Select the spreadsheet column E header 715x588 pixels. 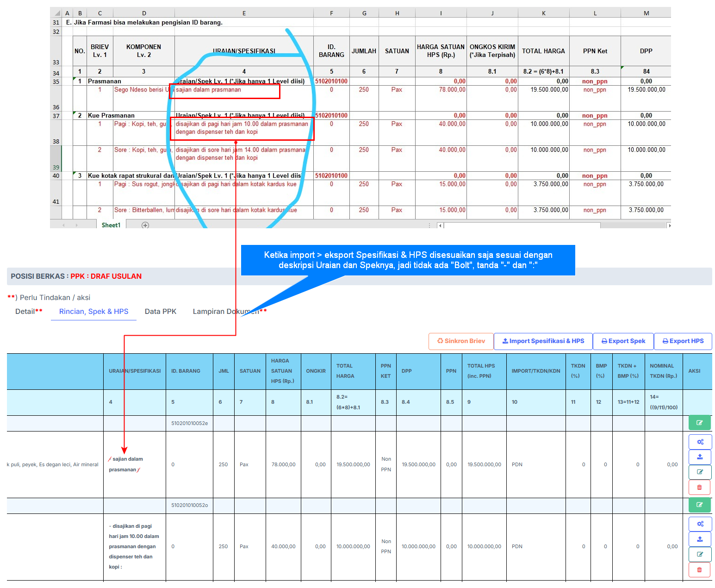coord(244,13)
